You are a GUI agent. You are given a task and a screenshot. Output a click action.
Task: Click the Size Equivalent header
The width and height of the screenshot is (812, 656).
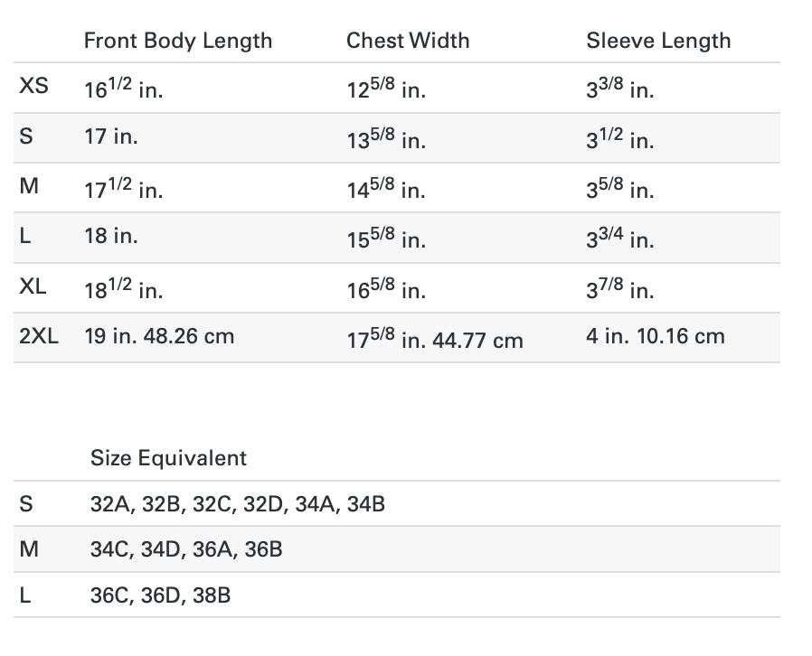pyautogui.click(x=168, y=458)
